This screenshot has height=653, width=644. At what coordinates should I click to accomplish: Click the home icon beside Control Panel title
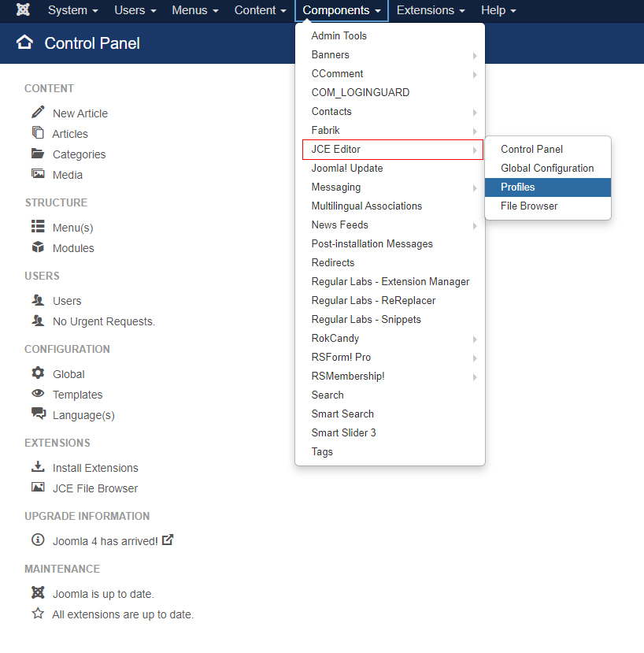point(24,43)
